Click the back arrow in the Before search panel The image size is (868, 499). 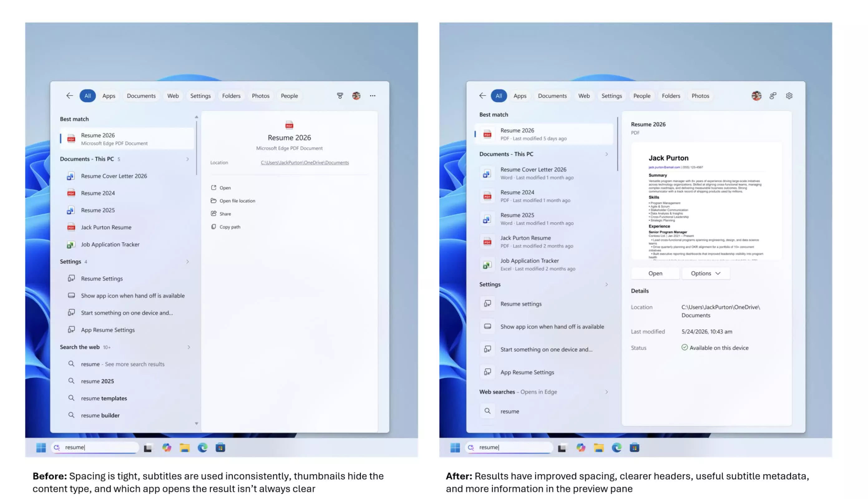tap(70, 96)
